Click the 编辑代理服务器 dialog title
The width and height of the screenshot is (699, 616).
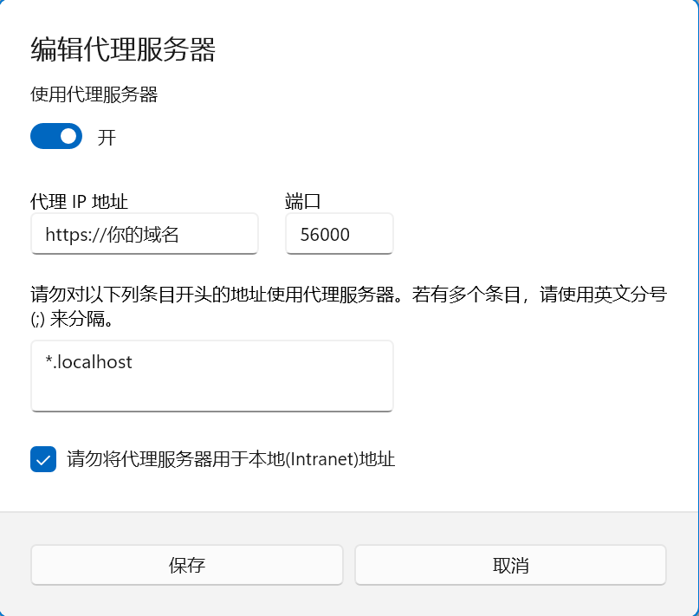(123, 49)
